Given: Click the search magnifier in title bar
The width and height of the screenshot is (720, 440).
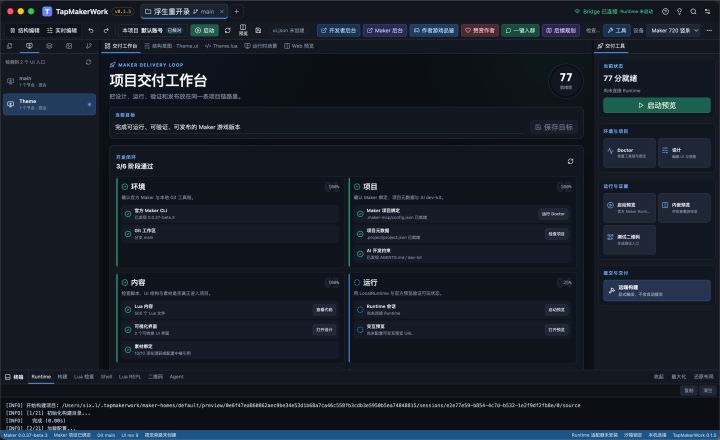Looking at the screenshot, I should [x=693, y=11].
